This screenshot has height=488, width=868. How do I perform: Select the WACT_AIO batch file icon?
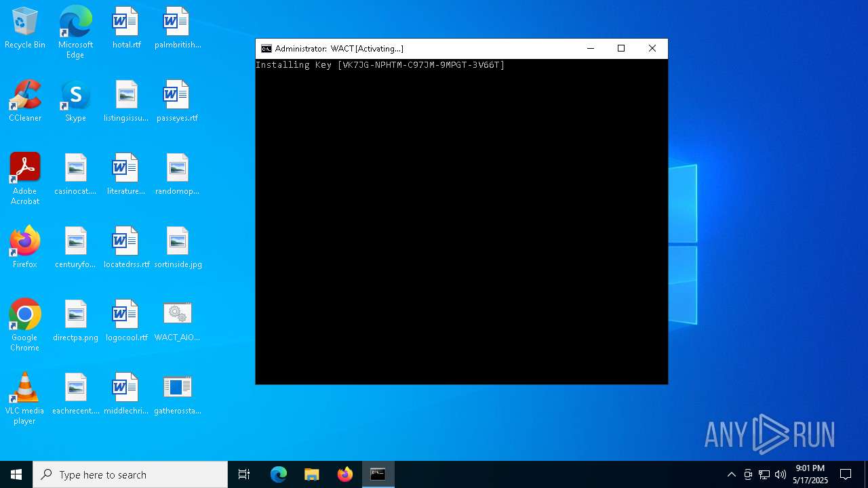point(177,321)
